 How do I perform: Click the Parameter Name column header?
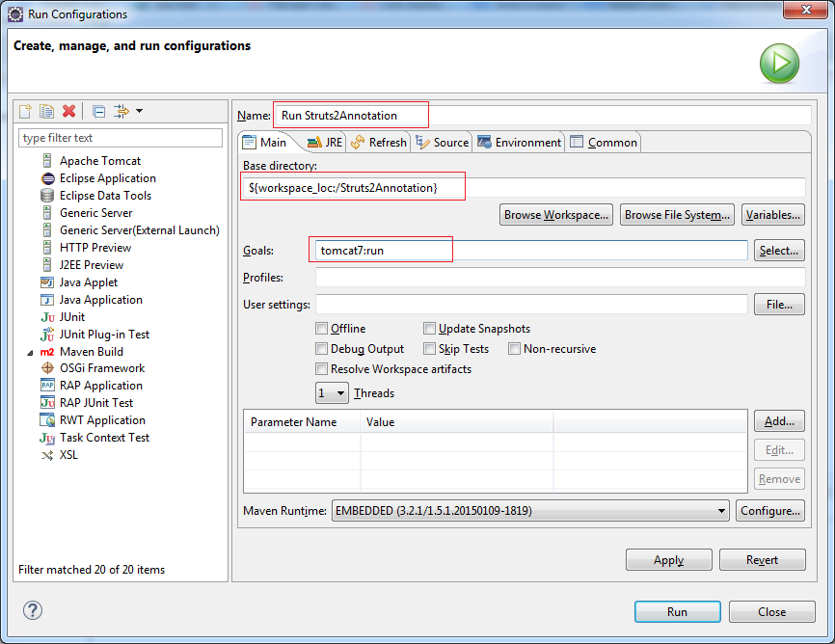(302, 422)
